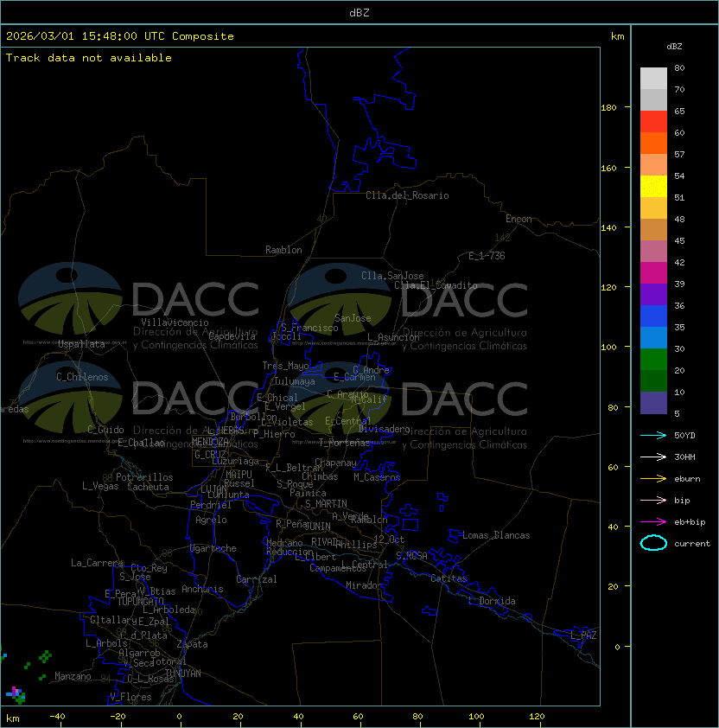Pick the purple 39–36 dBZ swatch

pos(653,294)
